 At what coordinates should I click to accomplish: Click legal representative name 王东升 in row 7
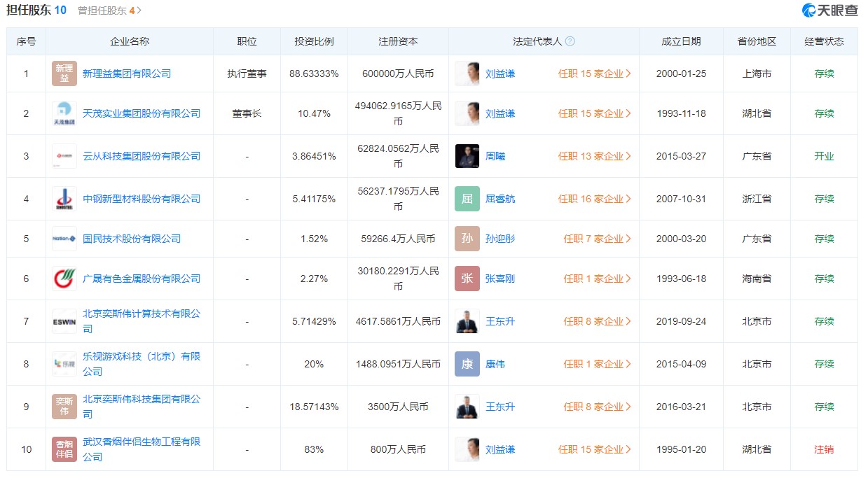pyautogui.click(x=500, y=321)
